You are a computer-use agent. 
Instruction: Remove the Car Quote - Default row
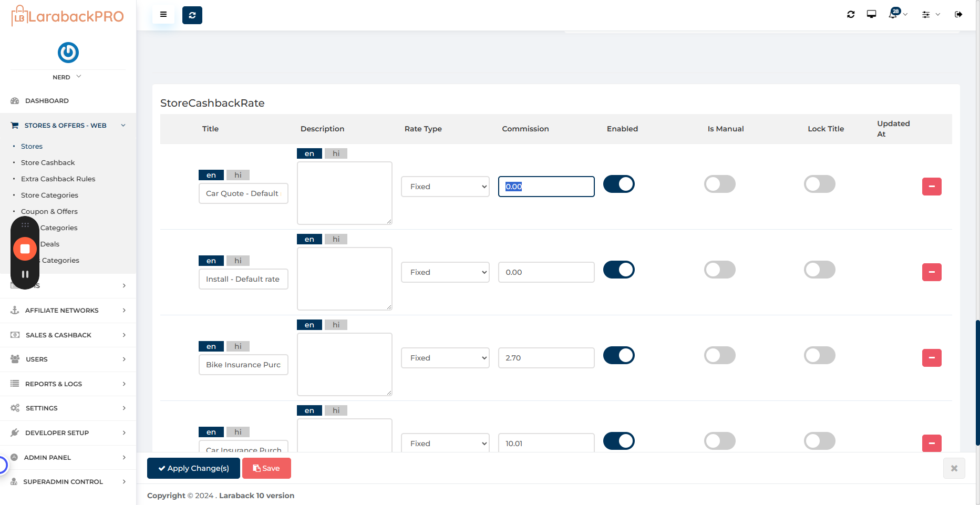tap(932, 187)
